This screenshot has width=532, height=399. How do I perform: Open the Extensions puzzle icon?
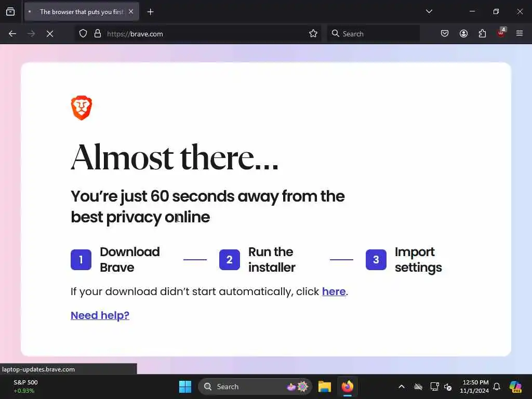(482, 34)
